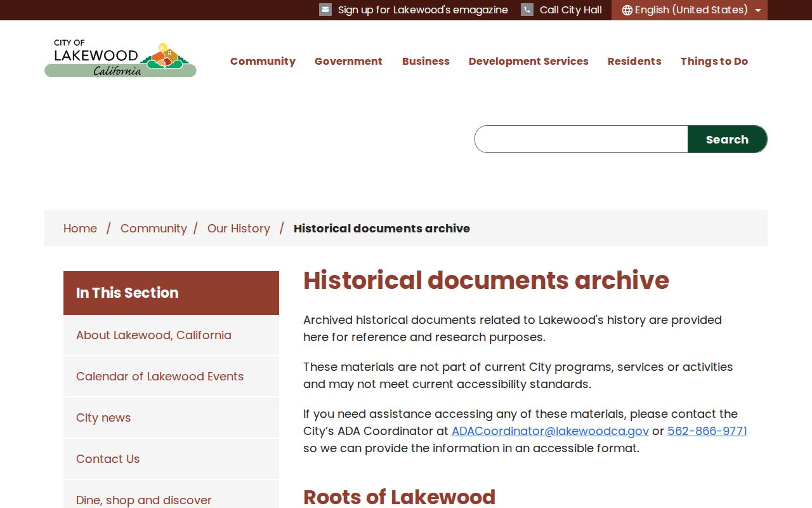This screenshot has height=508, width=812.
Task: Open the Business menu
Action: point(426,61)
